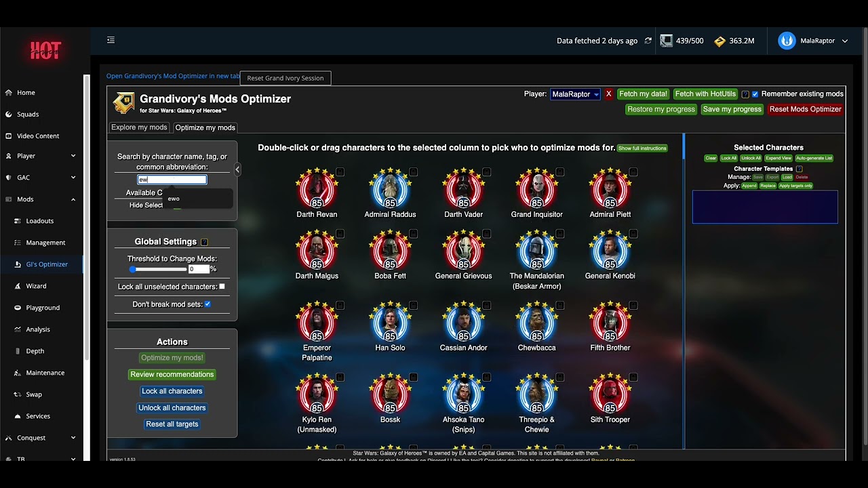Click Fetch my data! button

click(644, 94)
